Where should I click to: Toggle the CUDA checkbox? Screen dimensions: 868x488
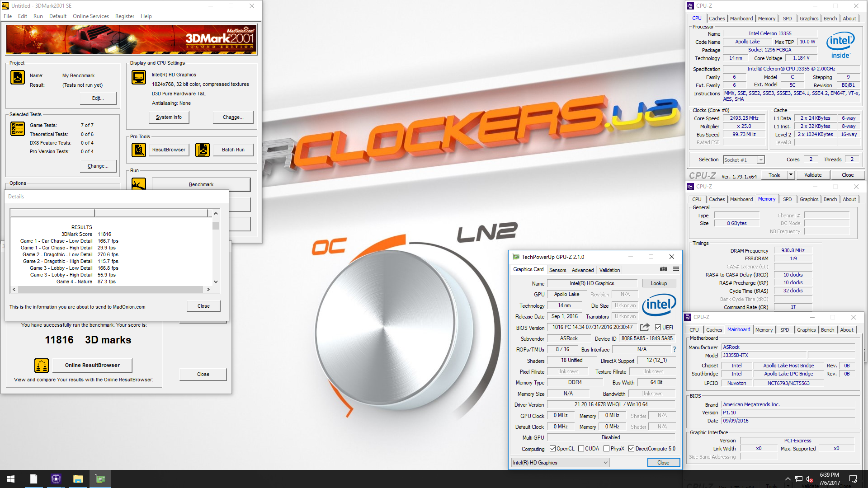click(581, 449)
